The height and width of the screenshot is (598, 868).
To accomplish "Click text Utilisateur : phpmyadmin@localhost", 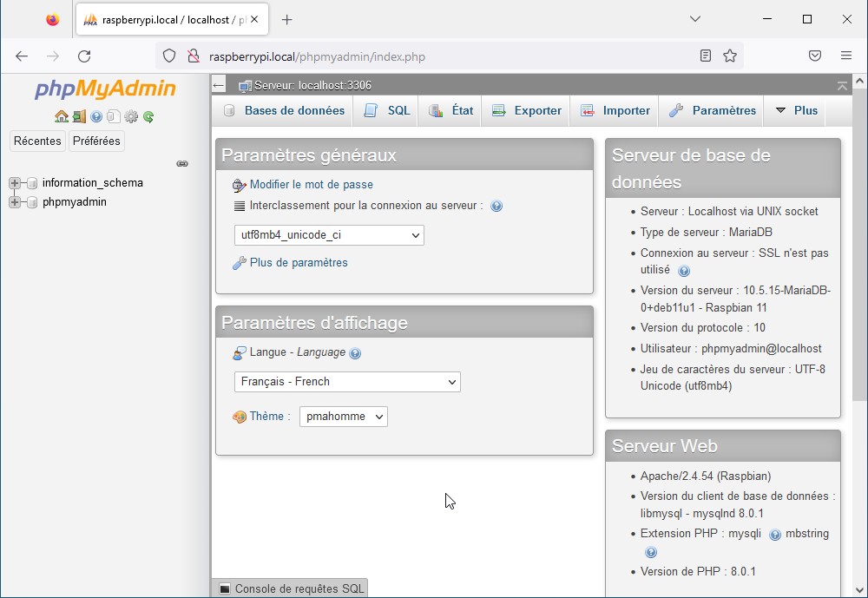I will point(731,349).
